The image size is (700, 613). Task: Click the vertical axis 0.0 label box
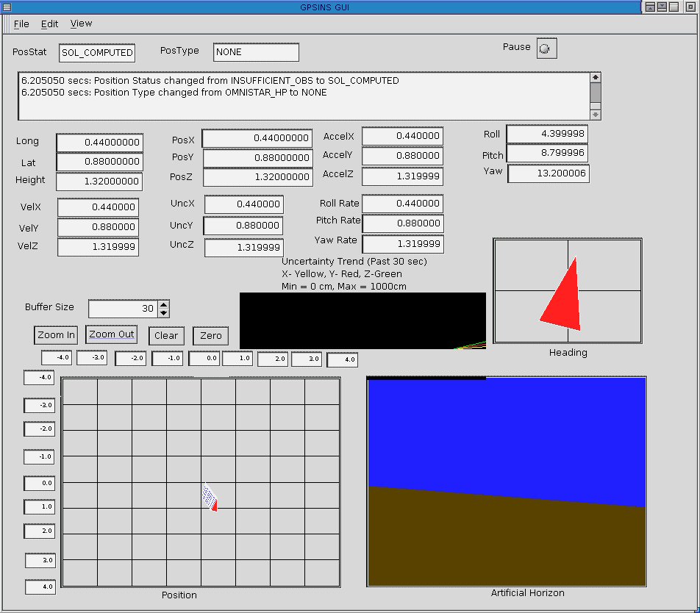39,483
